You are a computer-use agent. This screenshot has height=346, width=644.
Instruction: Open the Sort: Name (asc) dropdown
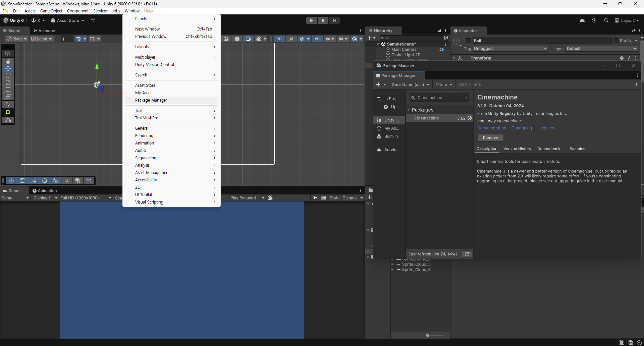(x=411, y=84)
